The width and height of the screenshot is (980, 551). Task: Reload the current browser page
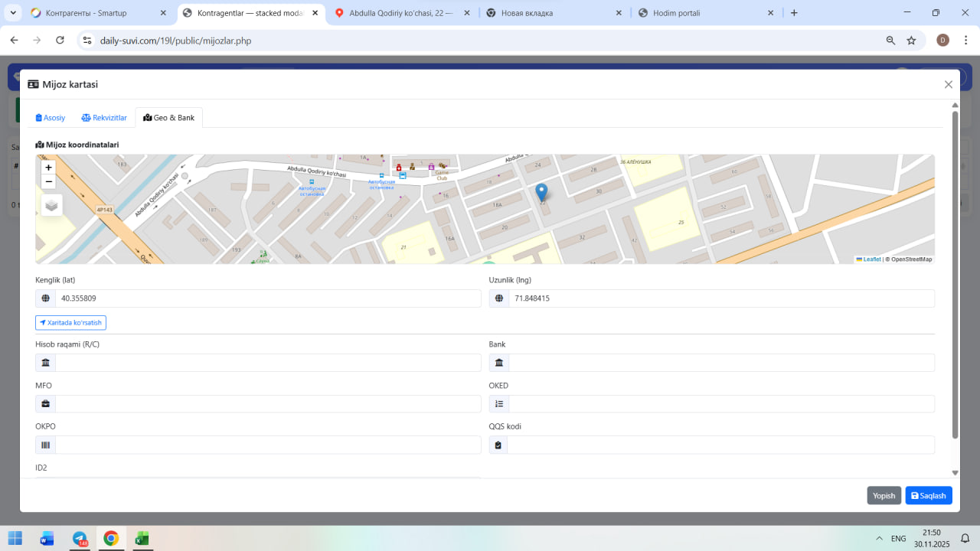tap(60, 41)
